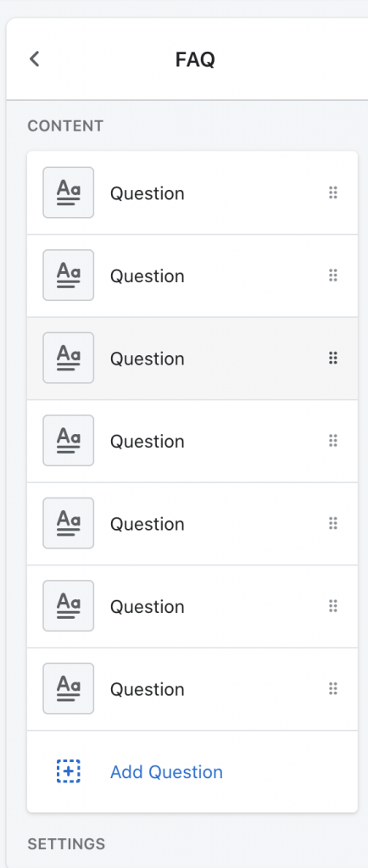The height and width of the screenshot is (868, 368).
Task: Open the fifth Question block label
Action: (148, 524)
